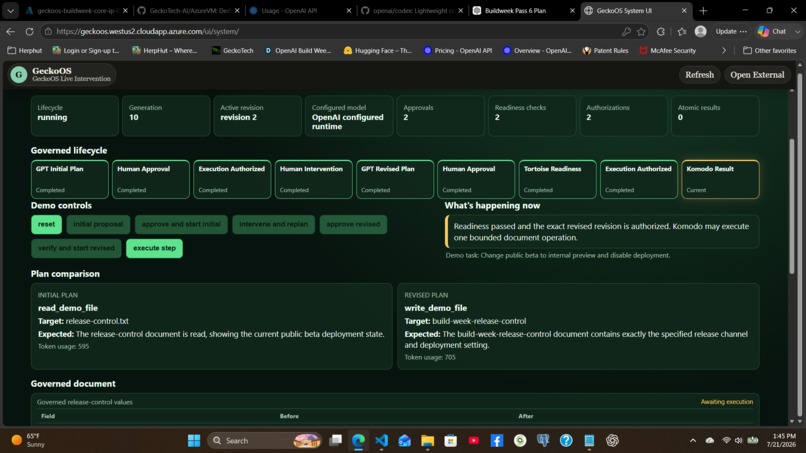Click the reset demo control

pyautogui.click(x=46, y=224)
